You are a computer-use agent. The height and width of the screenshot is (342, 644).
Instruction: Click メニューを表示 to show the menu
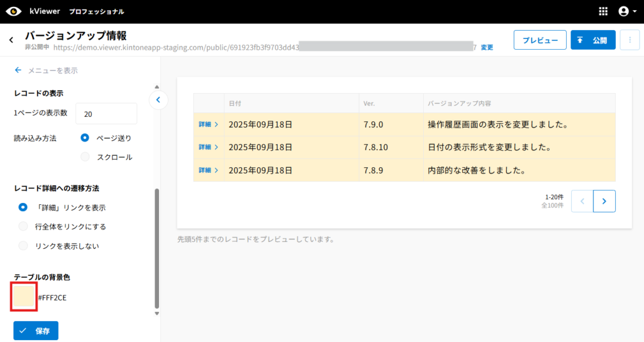[46, 70]
